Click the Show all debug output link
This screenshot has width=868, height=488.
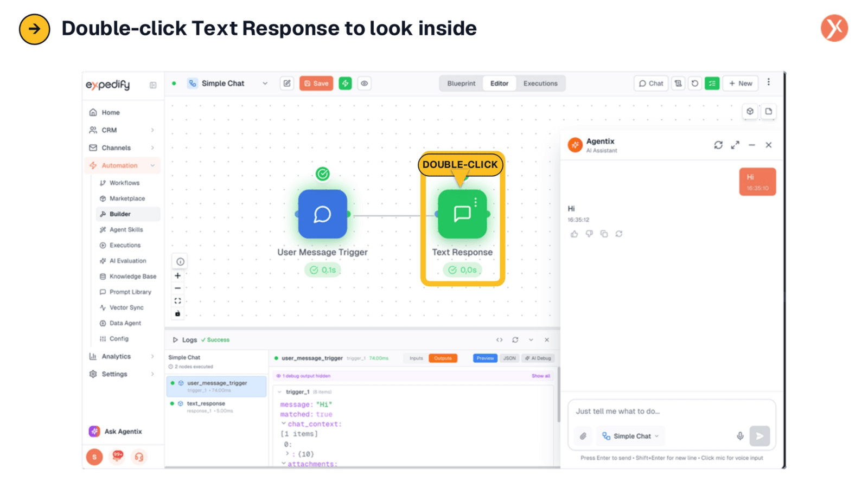click(x=540, y=376)
